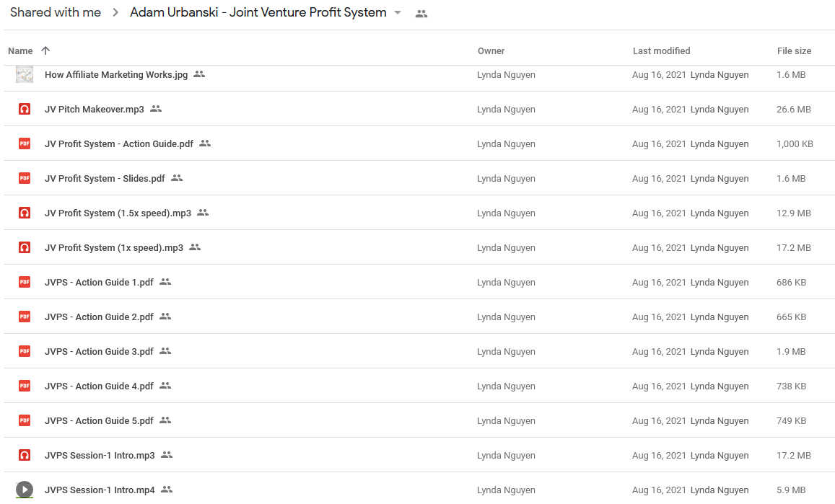The height and width of the screenshot is (504, 835).
Task: Click shared icon beside JVPS Session-1 Intro.mp3
Action: point(167,454)
